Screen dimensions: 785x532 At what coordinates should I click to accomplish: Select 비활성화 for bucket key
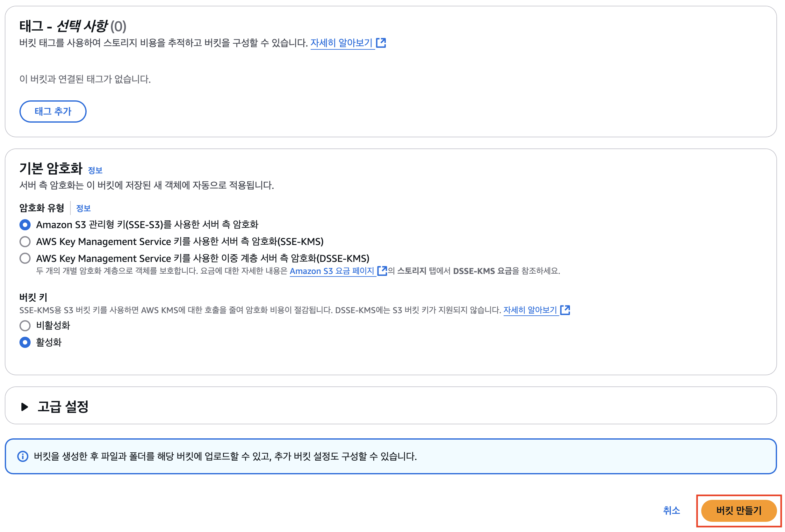(x=25, y=326)
